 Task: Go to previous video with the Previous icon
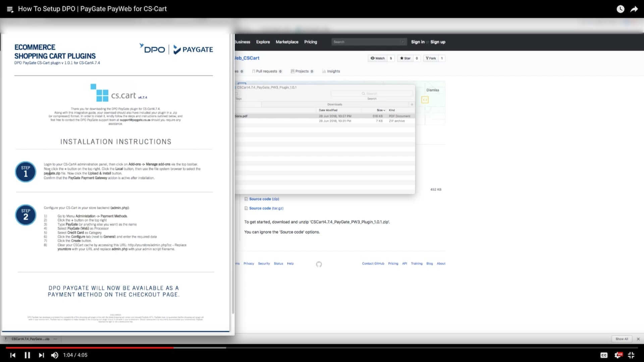[x=13, y=355]
